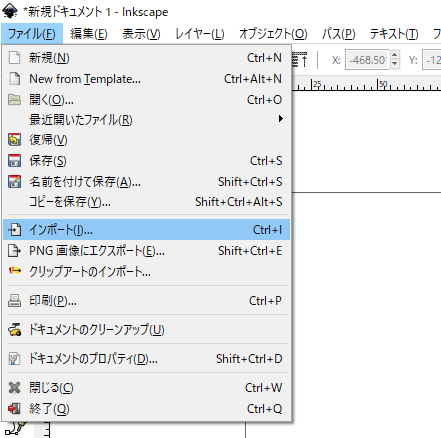Decrease X value with the stepper down arrow
This screenshot has height=438, width=441.
click(x=395, y=64)
